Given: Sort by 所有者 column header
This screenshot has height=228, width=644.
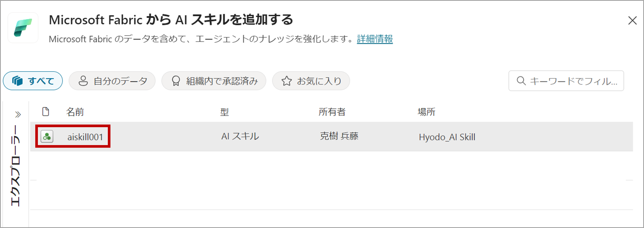Looking at the screenshot, I should 332,112.
